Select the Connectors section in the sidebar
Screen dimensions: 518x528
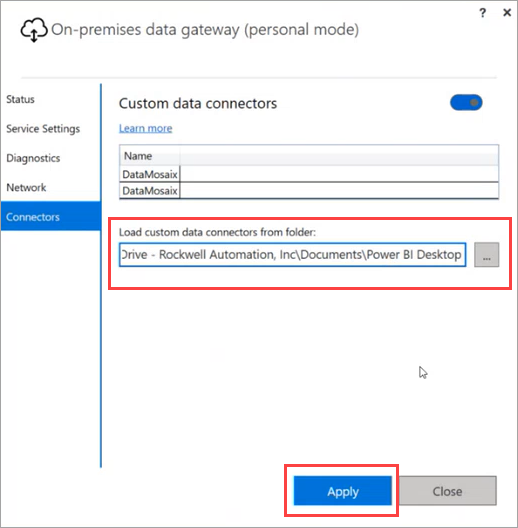pyautogui.click(x=51, y=217)
